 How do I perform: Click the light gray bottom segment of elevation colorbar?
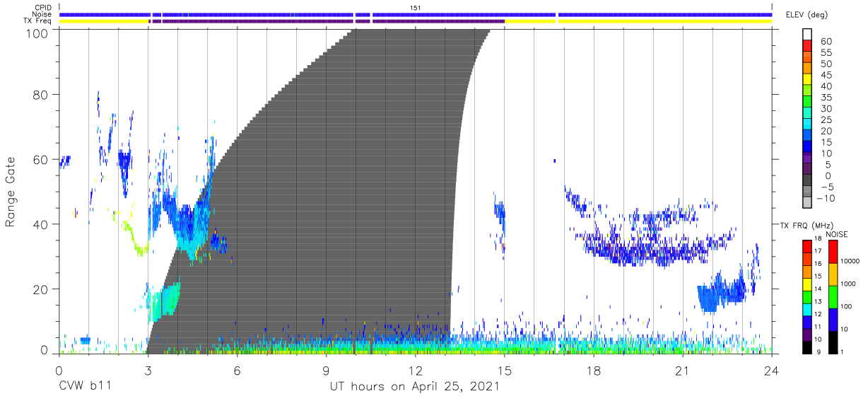pyautogui.click(x=807, y=202)
